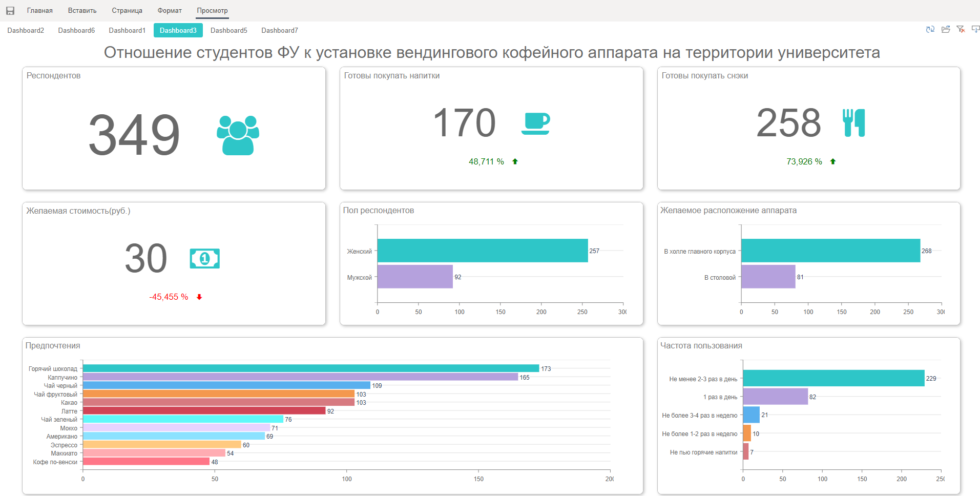
Task: Switch to the Dashboard2 tab
Action: coord(26,31)
